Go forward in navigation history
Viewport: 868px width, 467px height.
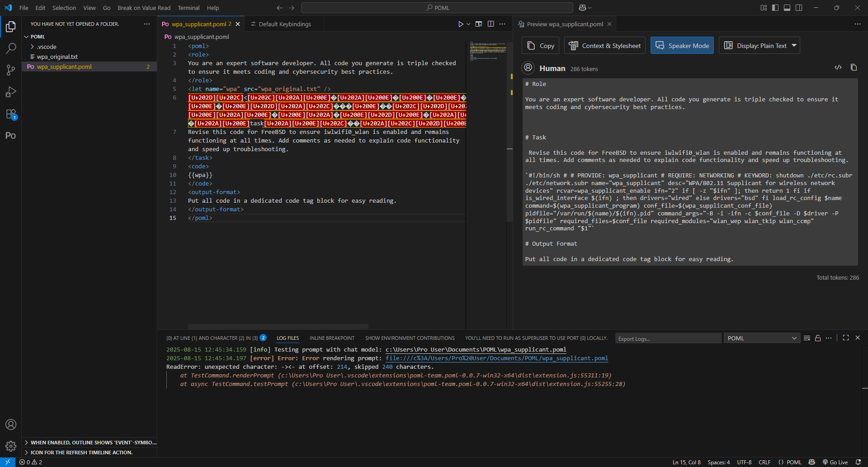291,8
